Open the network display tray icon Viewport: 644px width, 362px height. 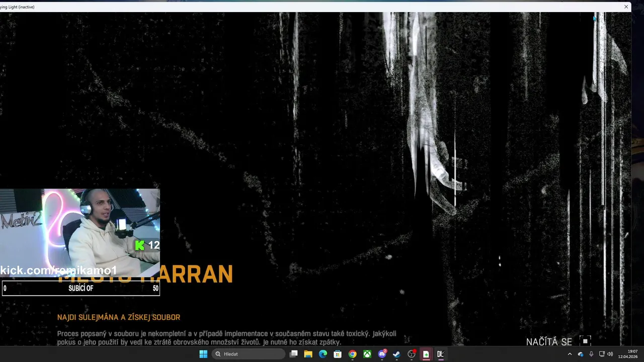602,354
